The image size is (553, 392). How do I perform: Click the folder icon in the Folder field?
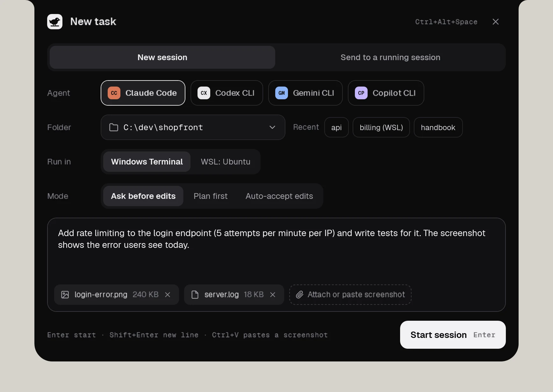pyautogui.click(x=114, y=127)
